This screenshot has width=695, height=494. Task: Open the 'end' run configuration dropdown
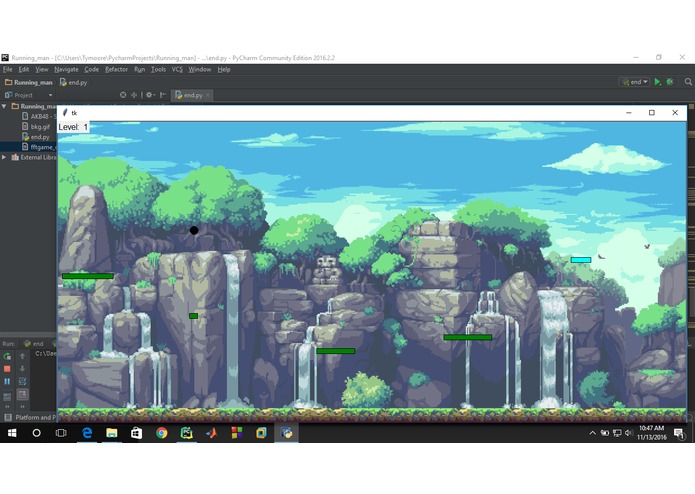[x=635, y=82]
